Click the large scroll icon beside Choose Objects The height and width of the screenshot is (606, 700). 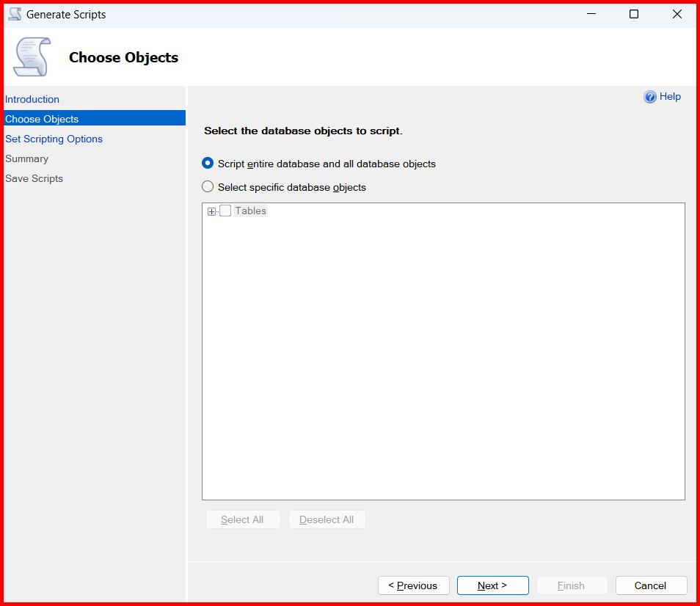[x=32, y=57]
